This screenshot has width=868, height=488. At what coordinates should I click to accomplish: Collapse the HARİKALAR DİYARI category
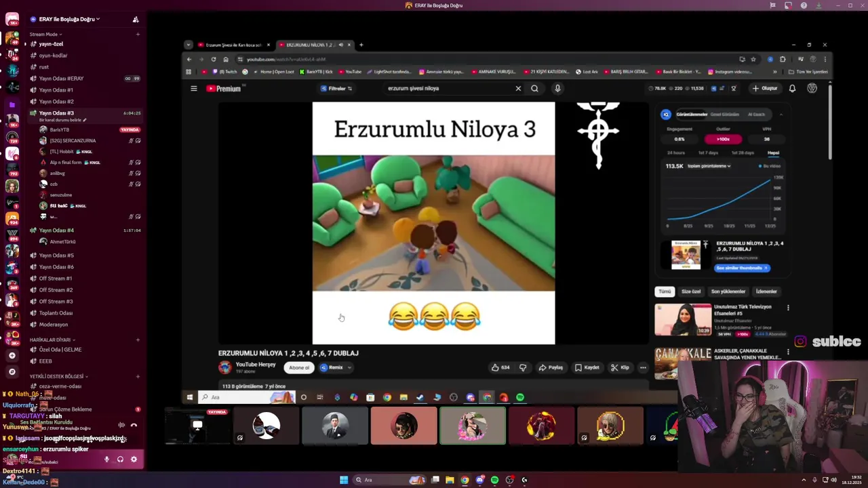[x=52, y=340]
